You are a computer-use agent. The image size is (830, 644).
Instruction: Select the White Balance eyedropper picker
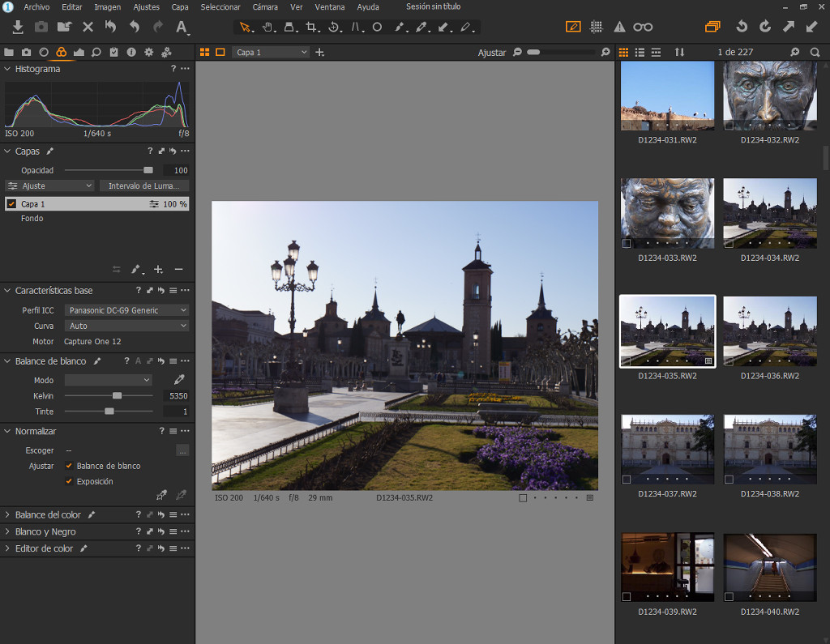(x=179, y=379)
